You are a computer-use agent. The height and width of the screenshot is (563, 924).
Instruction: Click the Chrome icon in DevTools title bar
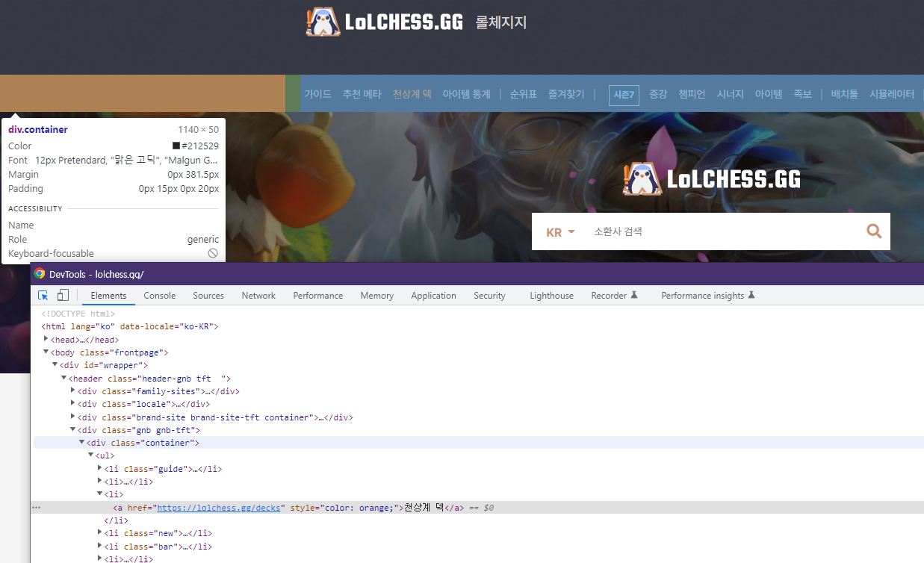click(x=40, y=273)
